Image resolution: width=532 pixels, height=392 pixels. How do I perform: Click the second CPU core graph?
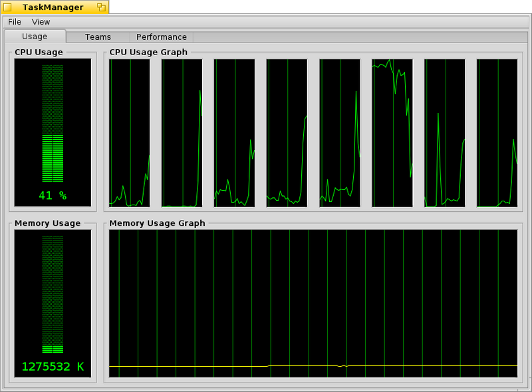pos(182,133)
